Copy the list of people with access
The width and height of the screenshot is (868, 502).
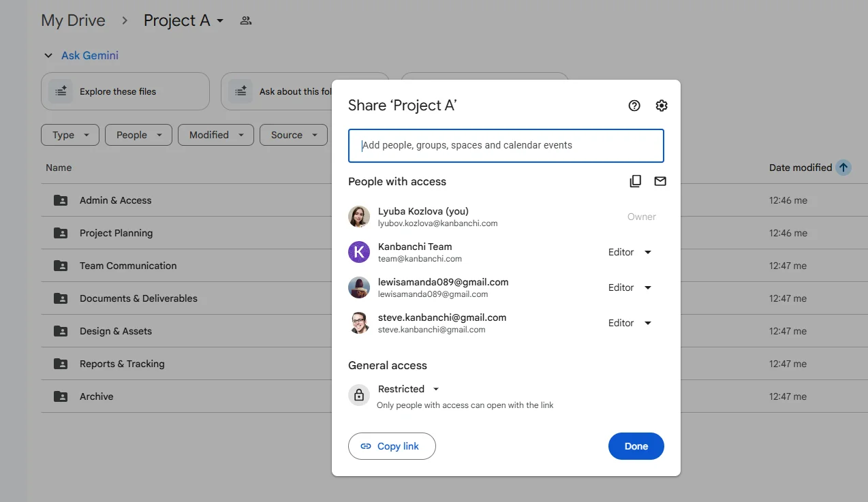coord(635,181)
